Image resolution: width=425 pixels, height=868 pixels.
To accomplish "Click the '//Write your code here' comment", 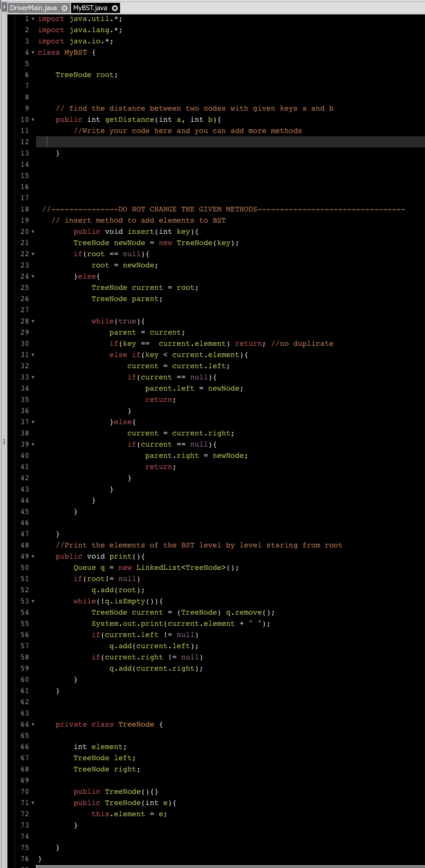I will click(188, 131).
